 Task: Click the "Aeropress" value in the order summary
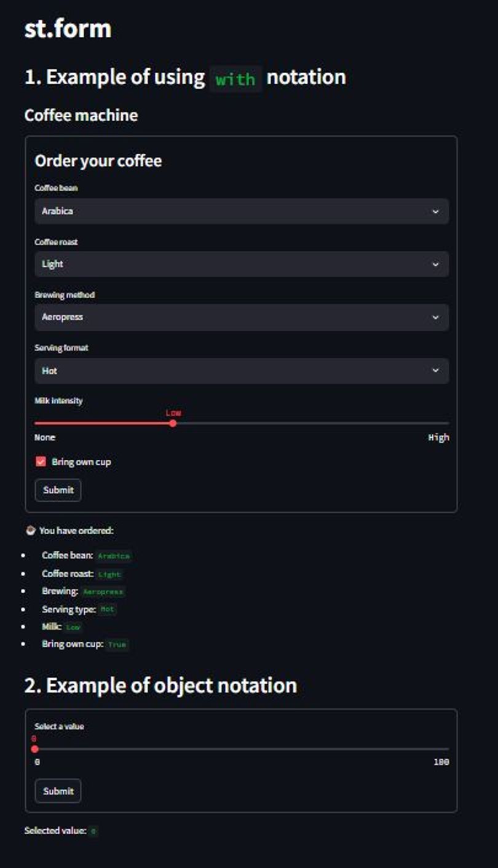tap(103, 592)
